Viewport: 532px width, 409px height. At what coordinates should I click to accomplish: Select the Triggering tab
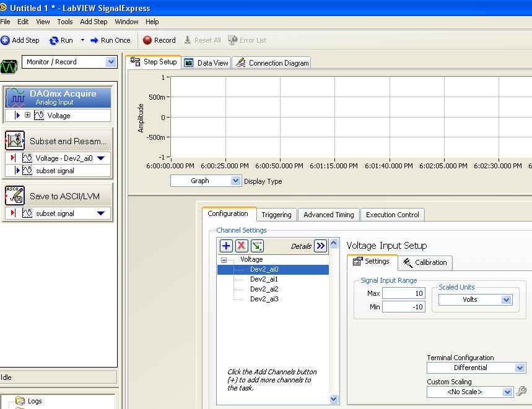point(276,215)
